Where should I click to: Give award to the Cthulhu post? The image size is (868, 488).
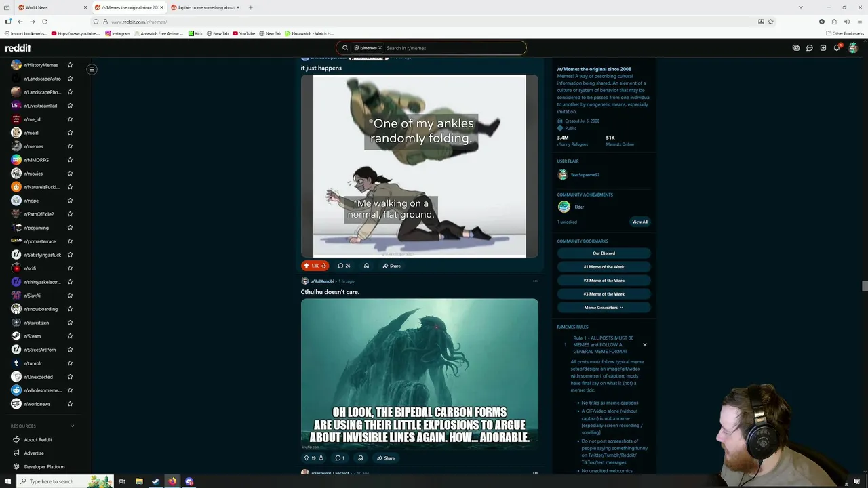click(360, 458)
